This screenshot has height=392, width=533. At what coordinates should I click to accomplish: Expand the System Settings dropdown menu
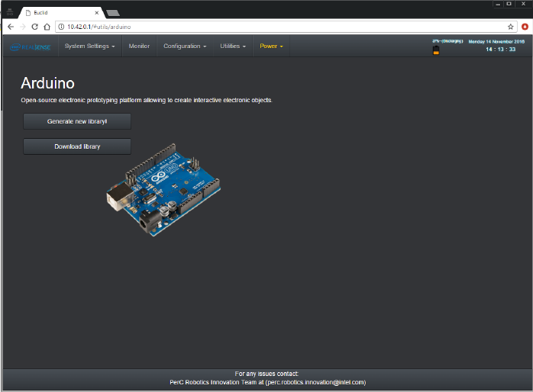[x=90, y=47]
